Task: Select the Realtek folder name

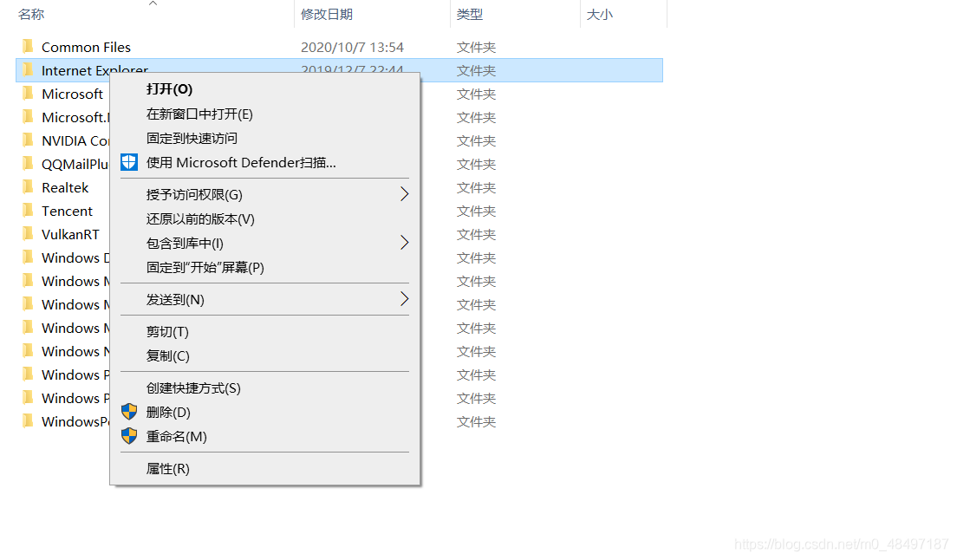Action: pos(65,187)
